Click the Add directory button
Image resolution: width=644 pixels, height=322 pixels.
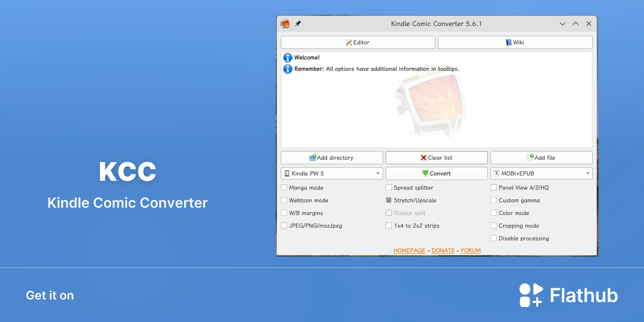pos(332,158)
